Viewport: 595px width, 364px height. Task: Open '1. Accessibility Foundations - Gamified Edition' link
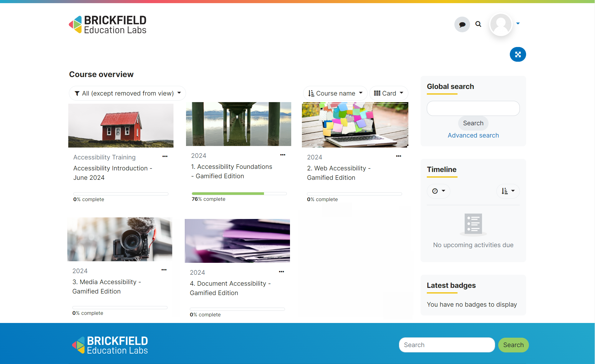(232, 171)
